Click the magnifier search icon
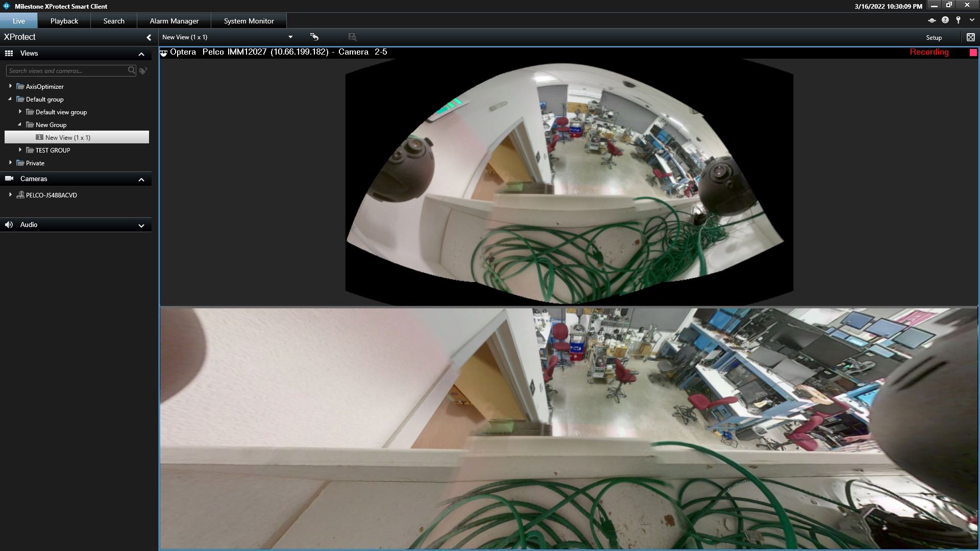The height and width of the screenshot is (551, 980). [132, 70]
